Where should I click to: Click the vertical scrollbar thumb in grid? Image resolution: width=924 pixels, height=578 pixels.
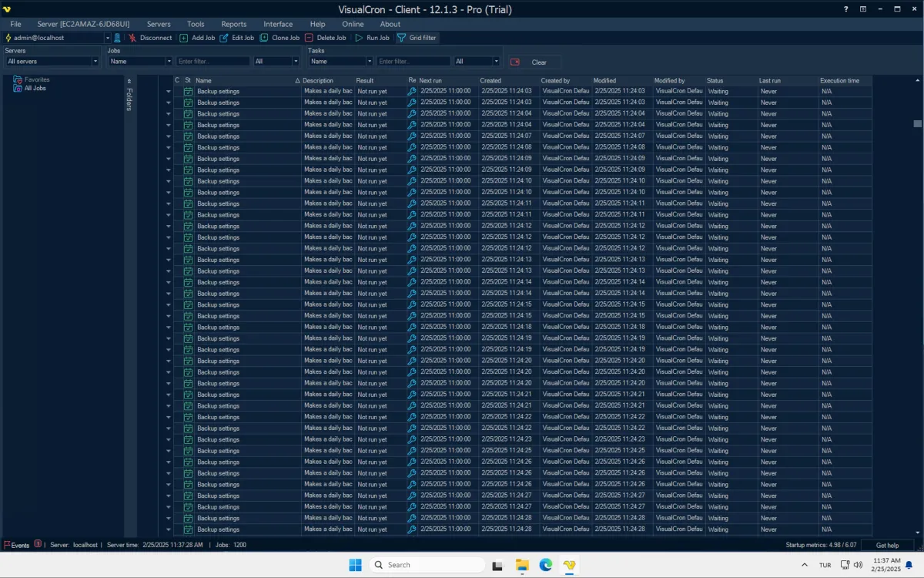tap(917, 123)
